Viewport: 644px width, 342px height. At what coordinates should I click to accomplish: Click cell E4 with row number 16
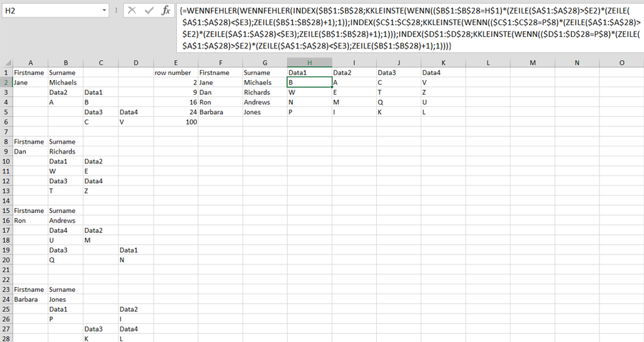point(176,102)
